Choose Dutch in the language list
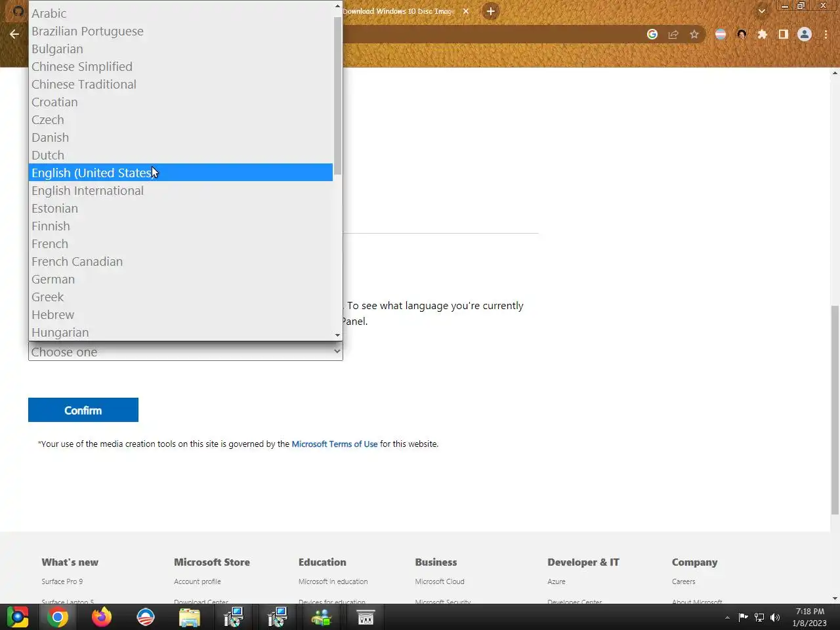 coord(181,155)
